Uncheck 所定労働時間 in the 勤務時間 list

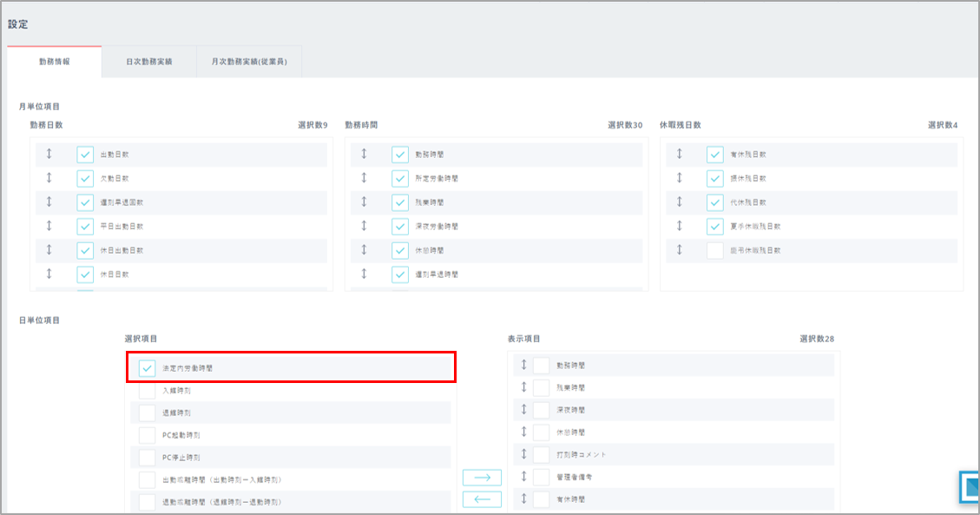(399, 179)
